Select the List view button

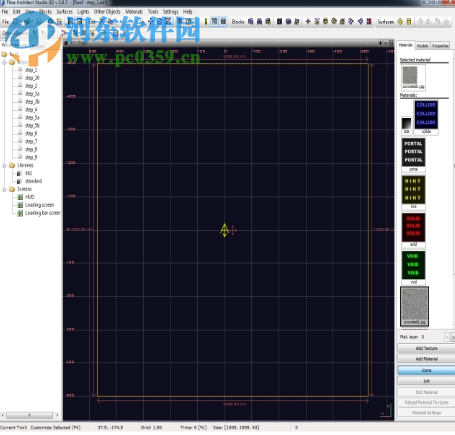[x=426, y=381]
